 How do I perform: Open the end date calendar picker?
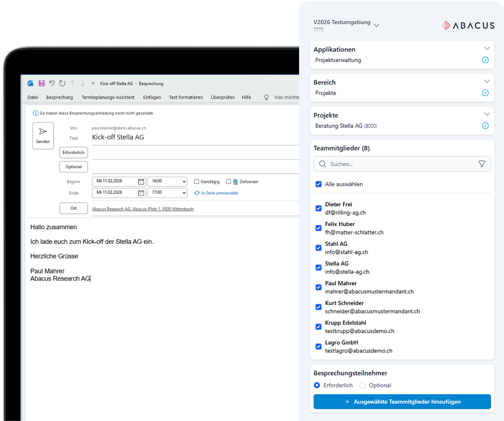[141, 193]
